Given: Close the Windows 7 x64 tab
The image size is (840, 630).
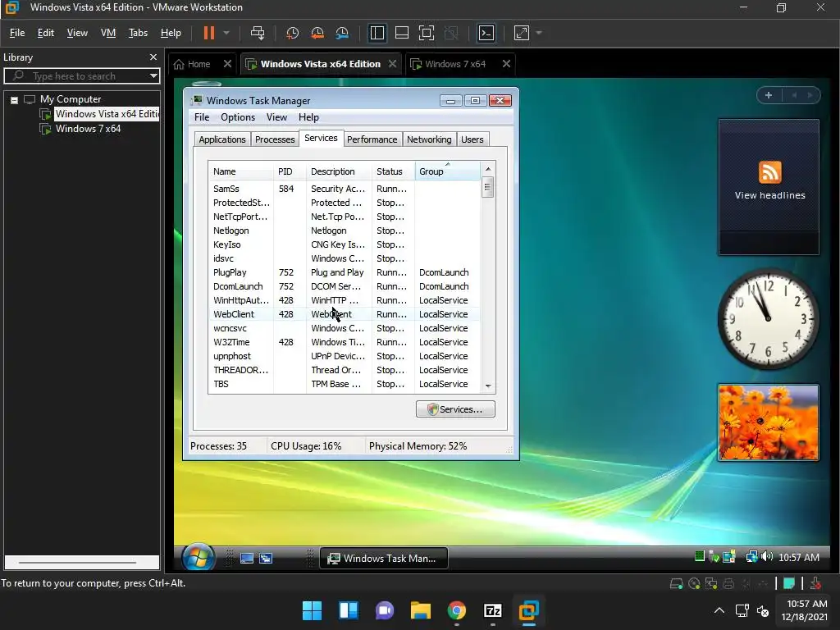Looking at the screenshot, I should (x=506, y=64).
